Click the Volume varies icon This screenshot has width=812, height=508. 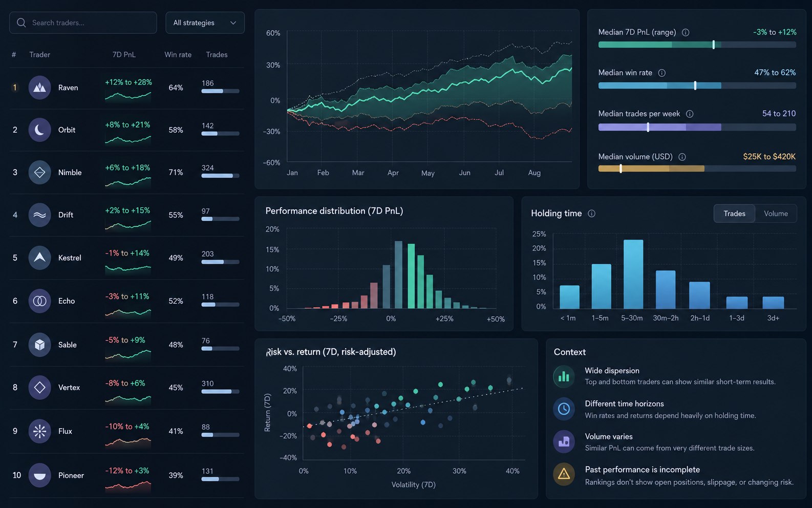(564, 441)
